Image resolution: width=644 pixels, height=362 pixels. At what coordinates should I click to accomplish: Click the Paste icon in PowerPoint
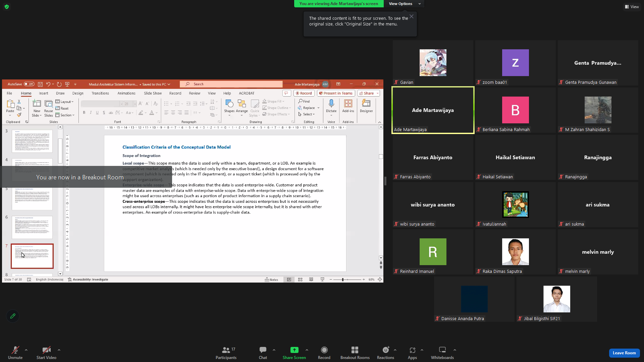(10, 104)
